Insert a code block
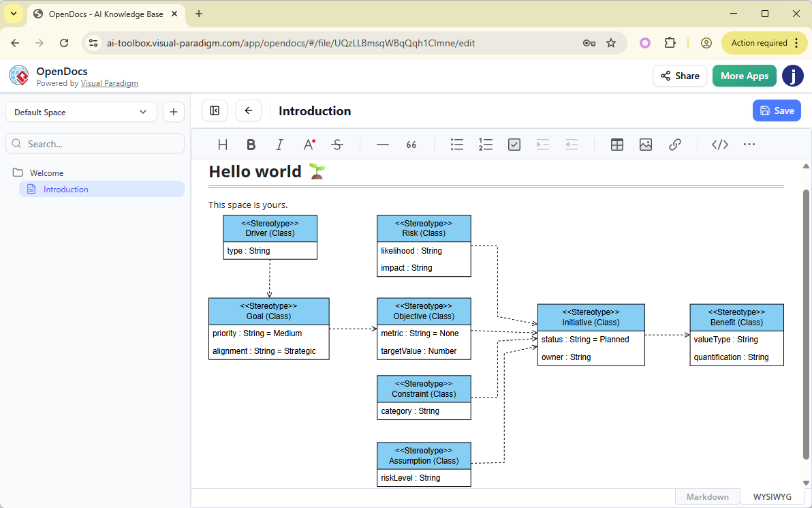 (719, 144)
